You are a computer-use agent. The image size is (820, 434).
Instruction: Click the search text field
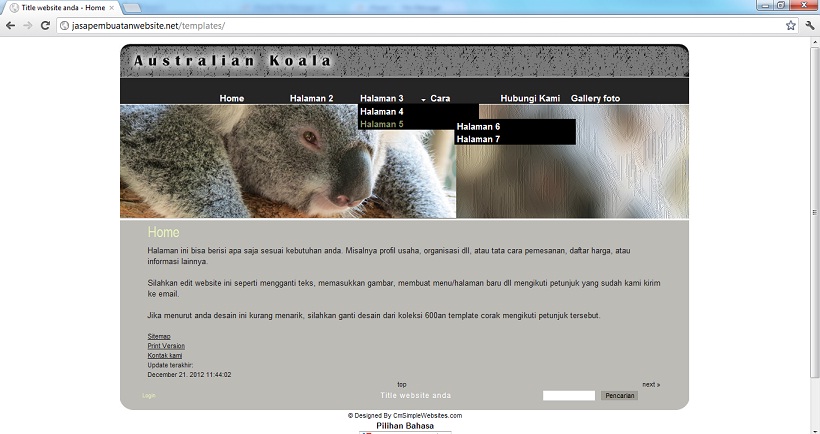569,395
